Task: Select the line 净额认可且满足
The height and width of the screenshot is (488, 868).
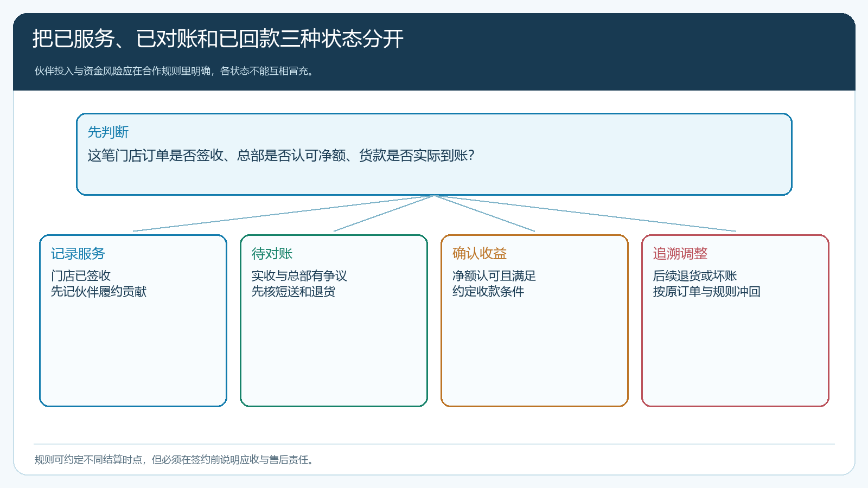Action: pos(494,276)
